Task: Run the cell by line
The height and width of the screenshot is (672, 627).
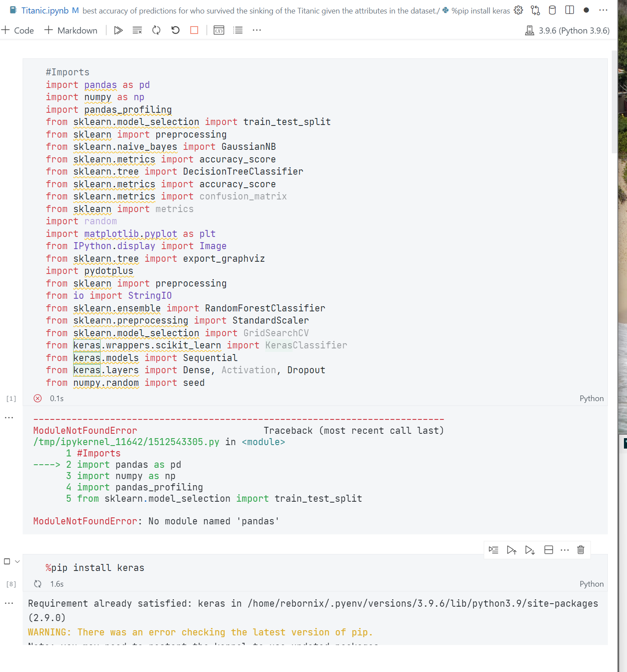Action: pos(493,550)
